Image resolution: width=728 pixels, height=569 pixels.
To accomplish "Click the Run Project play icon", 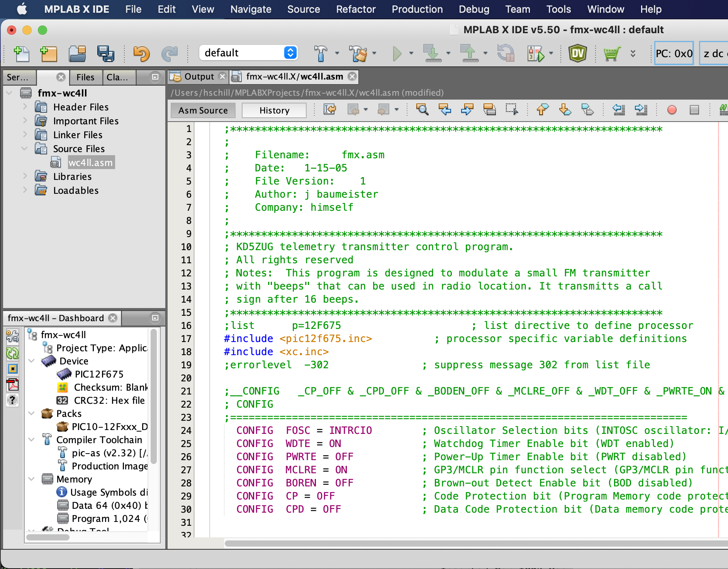I will pyautogui.click(x=397, y=53).
